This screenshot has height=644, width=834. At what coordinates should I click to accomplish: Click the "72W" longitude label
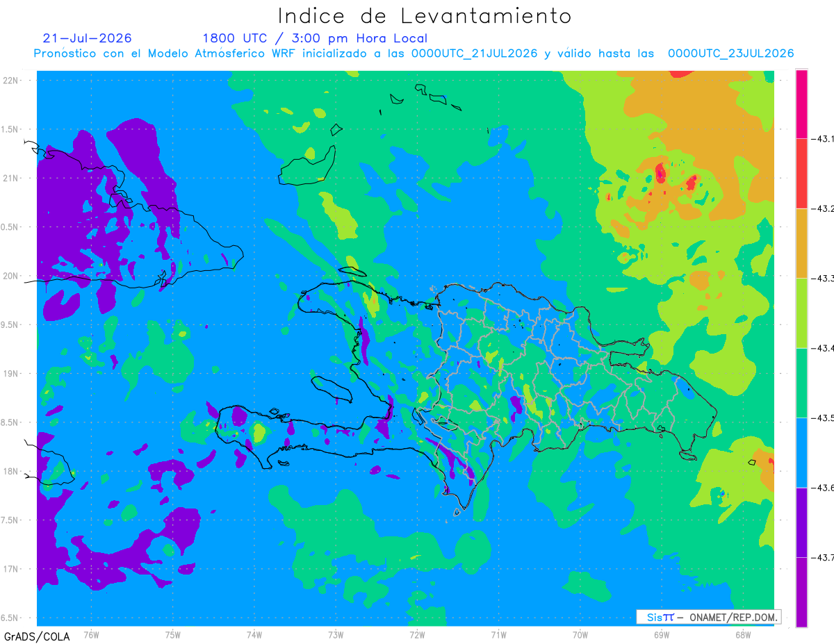point(417,635)
